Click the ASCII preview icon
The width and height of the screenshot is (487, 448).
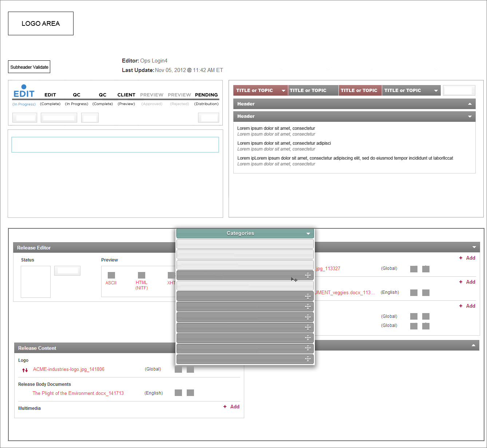click(x=111, y=275)
